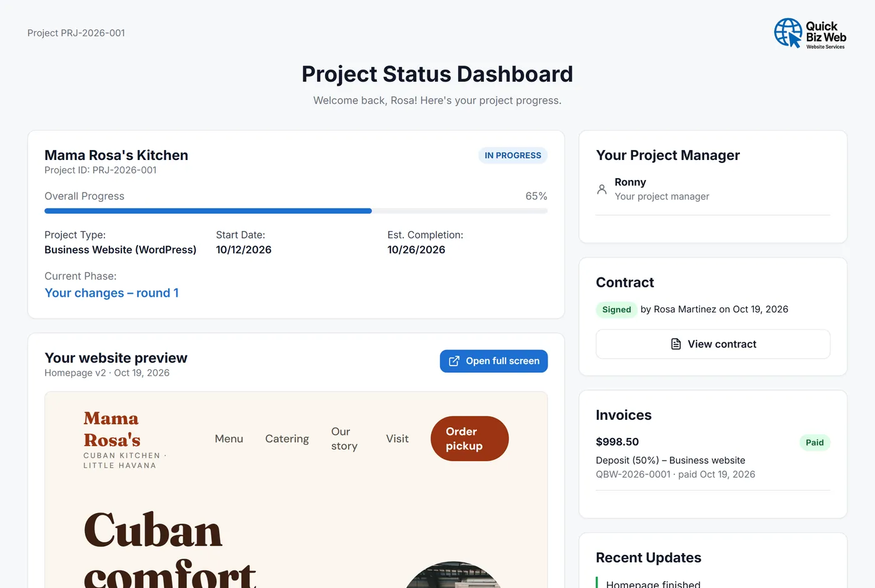875x588 pixels.
Task: Click the Order pickup button in preview
Action: pyautogui.click(x=469, y=439)
